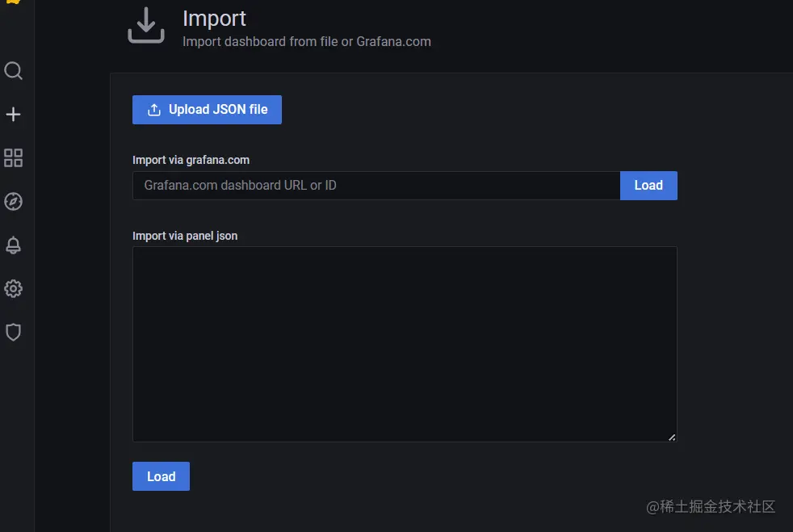Click the resize handle of the JSON textarea

[x=672, y=438]
